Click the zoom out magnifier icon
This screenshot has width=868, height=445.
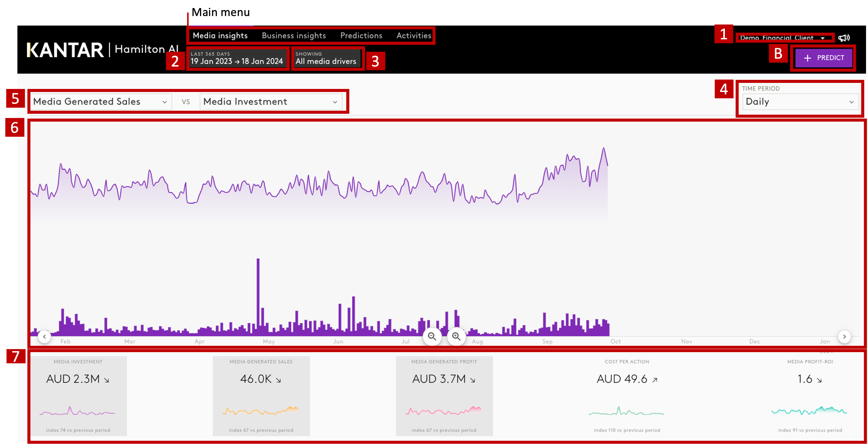tap(432, 336)
